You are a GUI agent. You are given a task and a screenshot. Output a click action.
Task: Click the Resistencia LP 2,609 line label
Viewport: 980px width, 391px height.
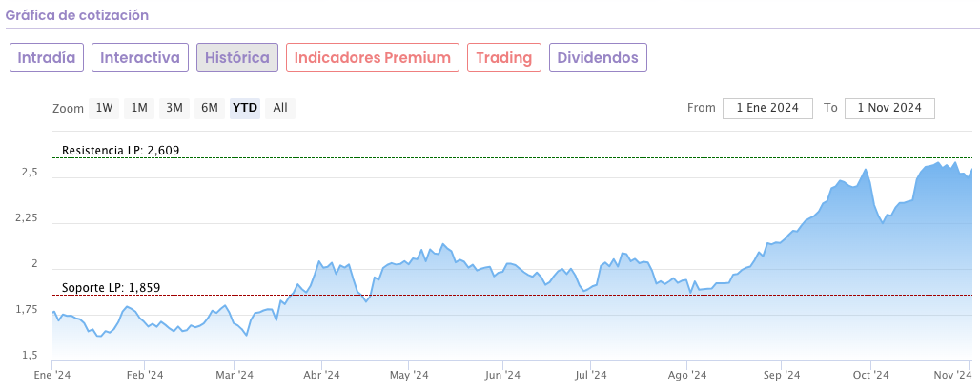tap(120, 151)
